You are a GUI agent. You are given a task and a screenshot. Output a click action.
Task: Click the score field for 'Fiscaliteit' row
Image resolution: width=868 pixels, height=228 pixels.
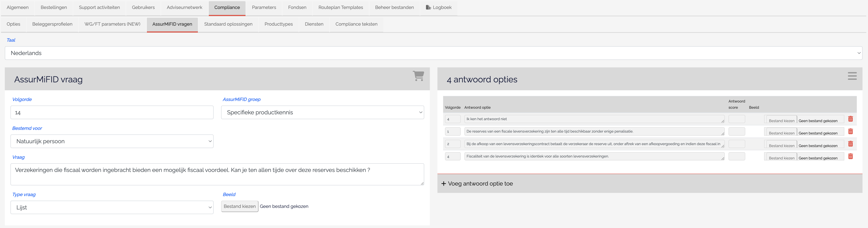pyautogui.click(x=737, y=156)
